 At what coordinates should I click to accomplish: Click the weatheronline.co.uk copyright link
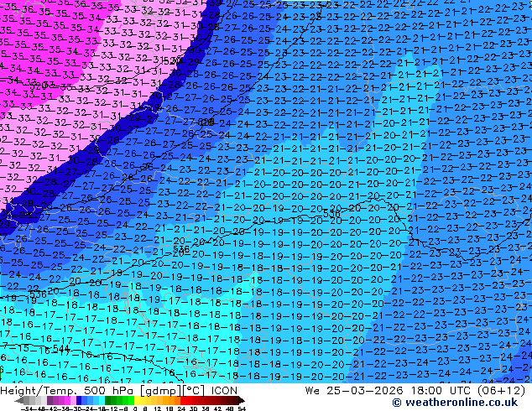[x=467, y=403]
